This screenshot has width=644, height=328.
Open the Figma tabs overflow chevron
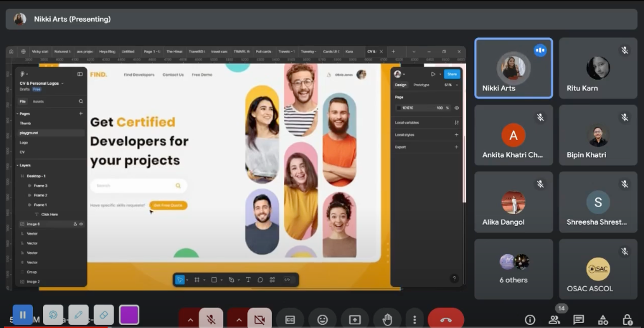[413, 52]
